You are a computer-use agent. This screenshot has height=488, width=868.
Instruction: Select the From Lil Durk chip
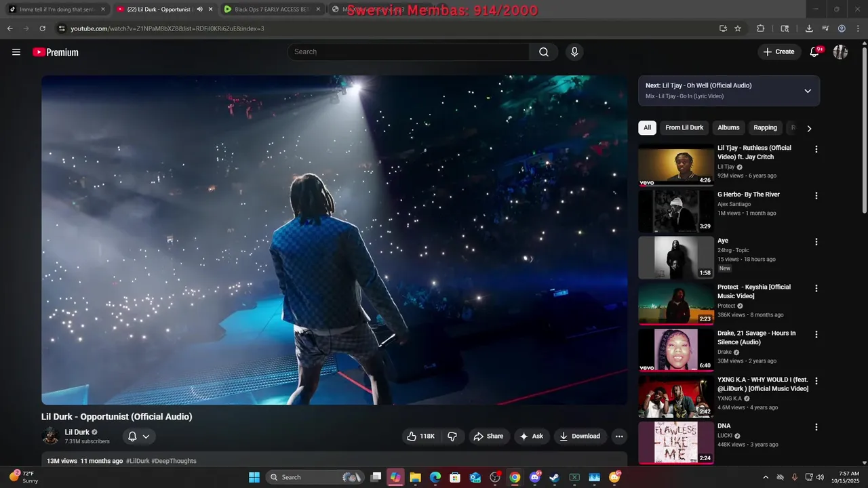point(684,127)
